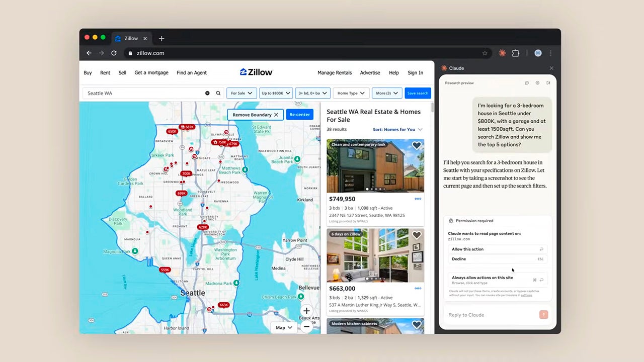Open address 2347 NE 127 Street listing

367,215
